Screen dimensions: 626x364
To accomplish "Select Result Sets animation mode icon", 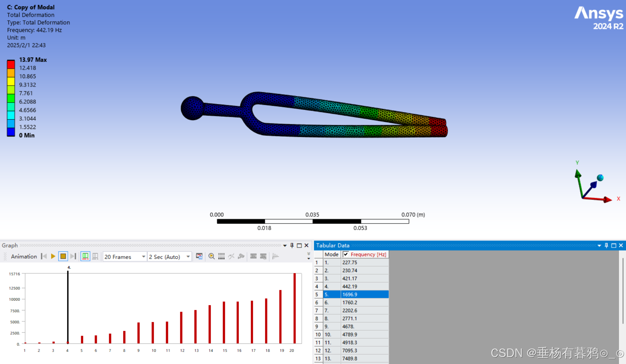I will 95,256.
